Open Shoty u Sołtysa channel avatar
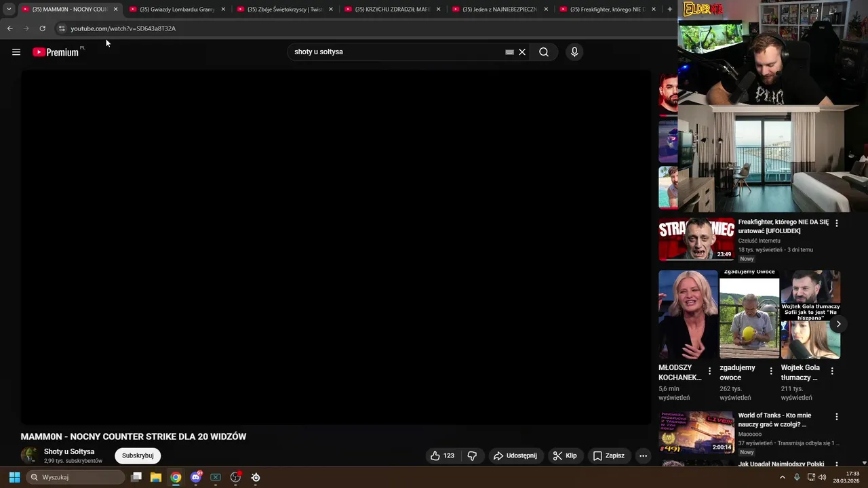Screen dimensions: 868x488 [29, 455]
